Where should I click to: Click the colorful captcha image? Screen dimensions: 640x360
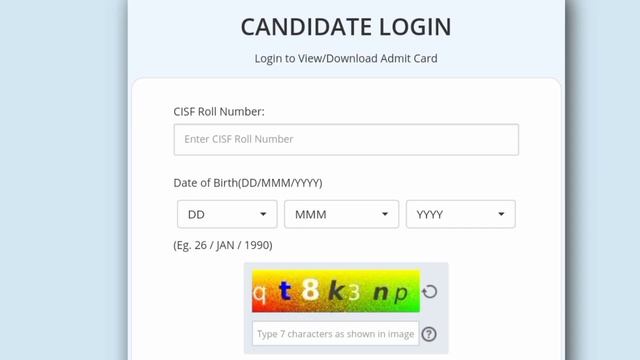pyautogui.click(x=336, y=291)
